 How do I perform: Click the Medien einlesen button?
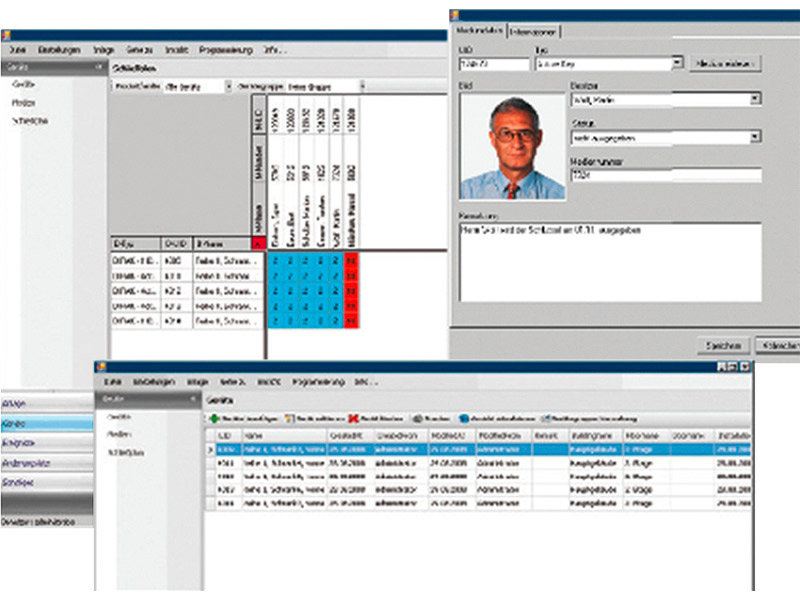tap(725, 62)
